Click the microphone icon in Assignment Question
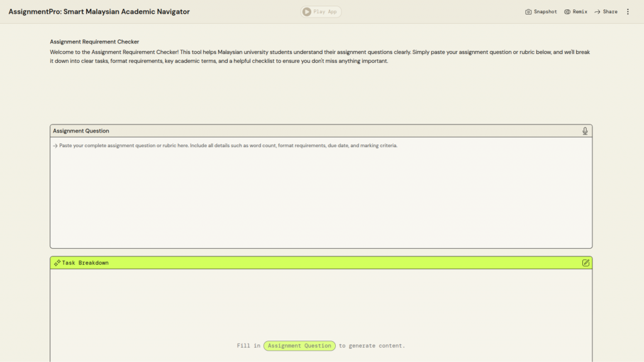 click(x=585, y=131)
